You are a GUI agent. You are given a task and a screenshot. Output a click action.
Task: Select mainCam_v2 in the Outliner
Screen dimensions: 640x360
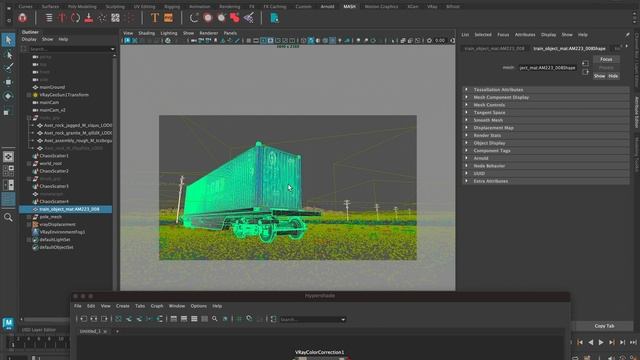[x=52, y=110]
